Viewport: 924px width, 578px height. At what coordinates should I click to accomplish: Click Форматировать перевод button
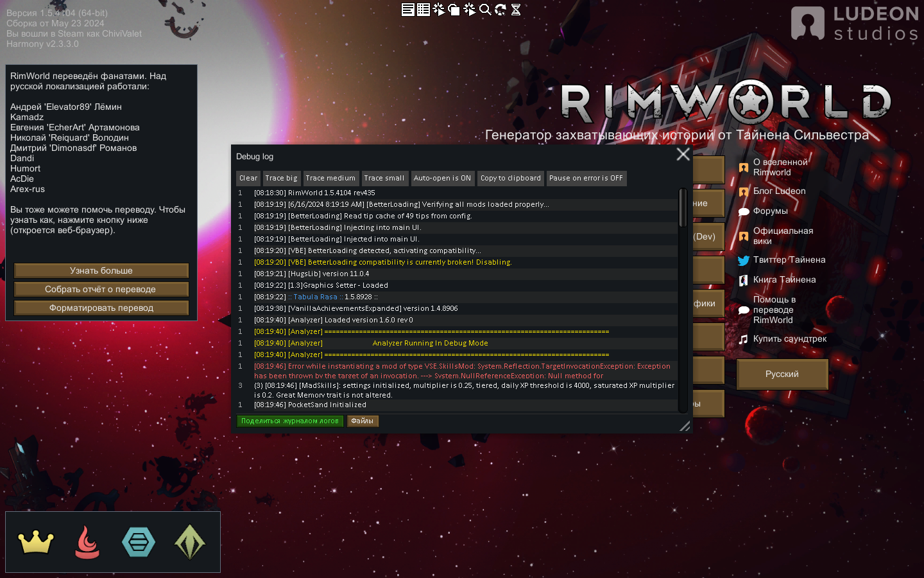click(101, 308)
